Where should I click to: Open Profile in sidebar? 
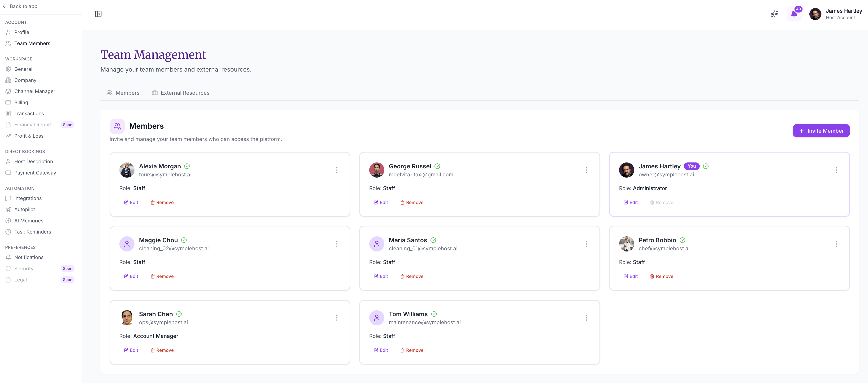[22, 32]
